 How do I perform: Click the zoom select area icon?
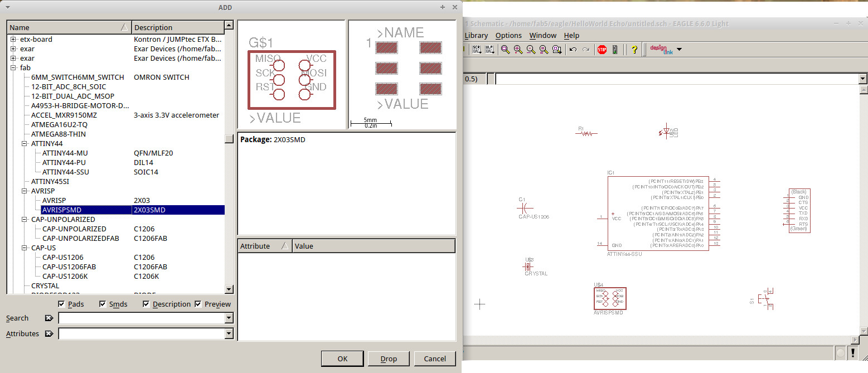pos(557,50)
